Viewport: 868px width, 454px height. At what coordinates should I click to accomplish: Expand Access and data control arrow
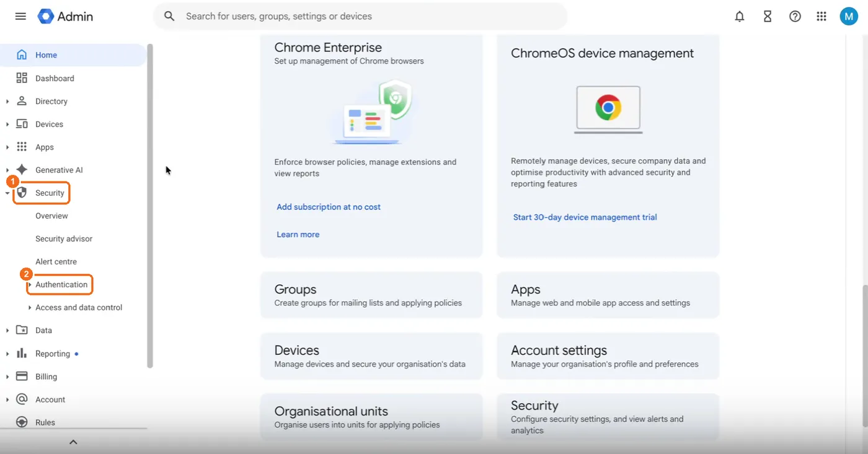[x=30, y=308]
